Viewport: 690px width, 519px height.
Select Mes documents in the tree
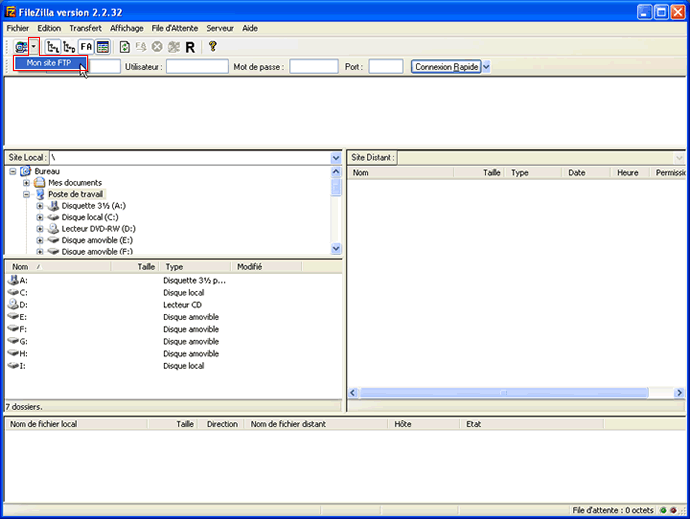coord(75,183)
